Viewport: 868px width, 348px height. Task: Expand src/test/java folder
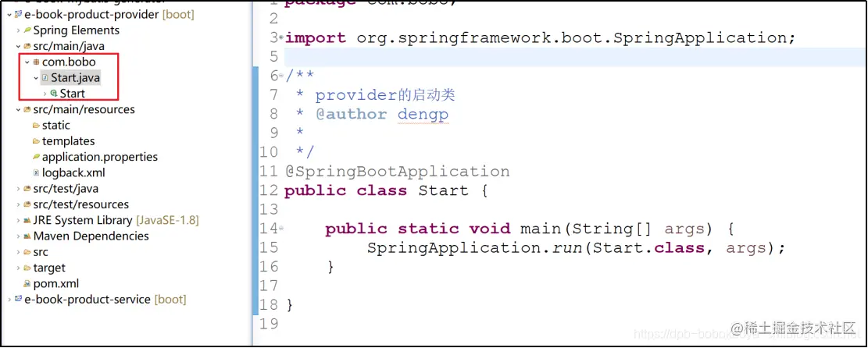[x=19, y=189]
